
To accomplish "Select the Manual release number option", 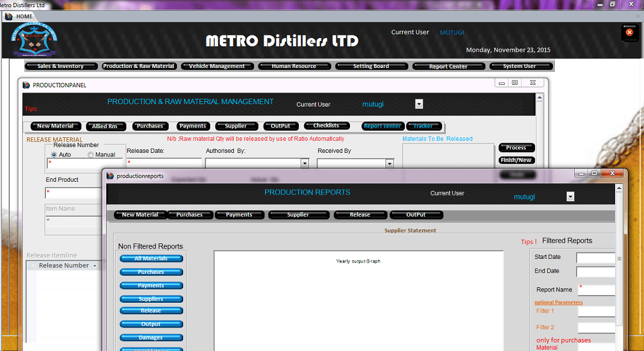I will [x=90, y=155].
